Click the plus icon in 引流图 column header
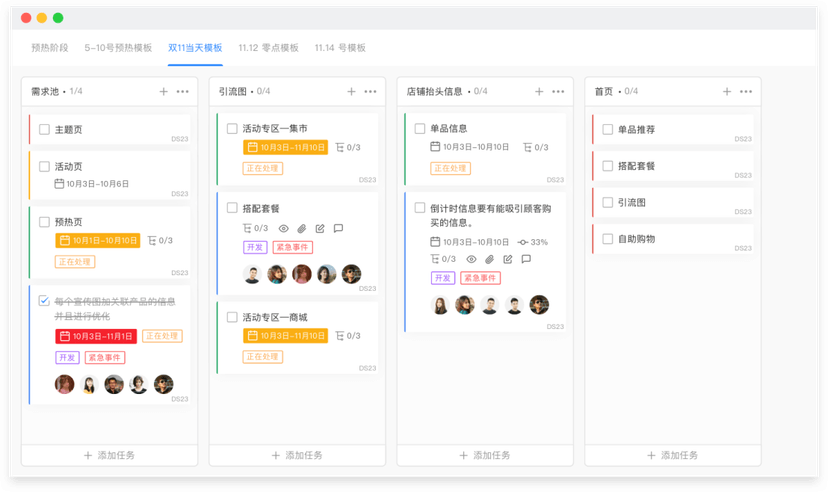The width and height of the screenshot is (828, 492). pos(351,92)
